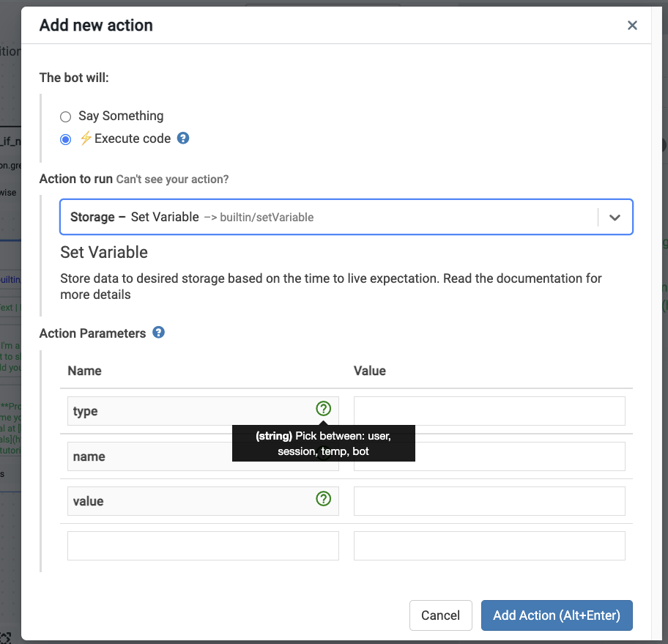This screenshot has height=644, width=668.
Task: Click the question mark icon in value row
Action: [x=323, y=499]
